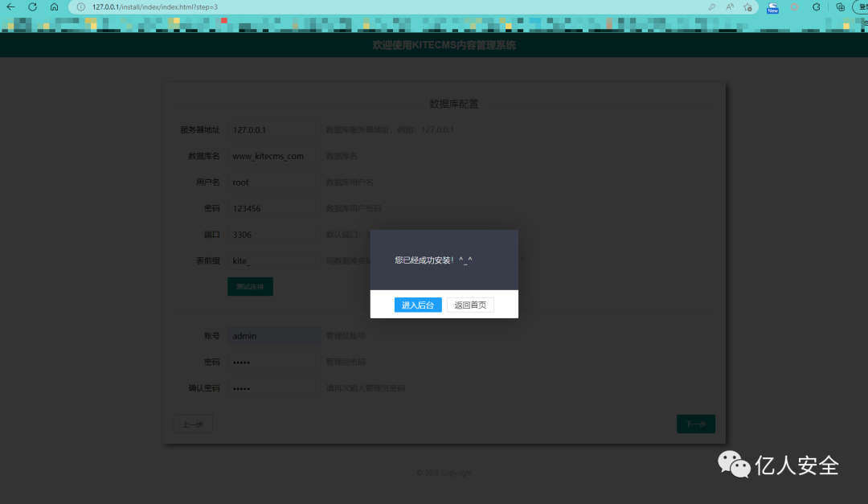
Task: Click the 测试连接 button
Action: pyautogui.click(x=250, y=286)
